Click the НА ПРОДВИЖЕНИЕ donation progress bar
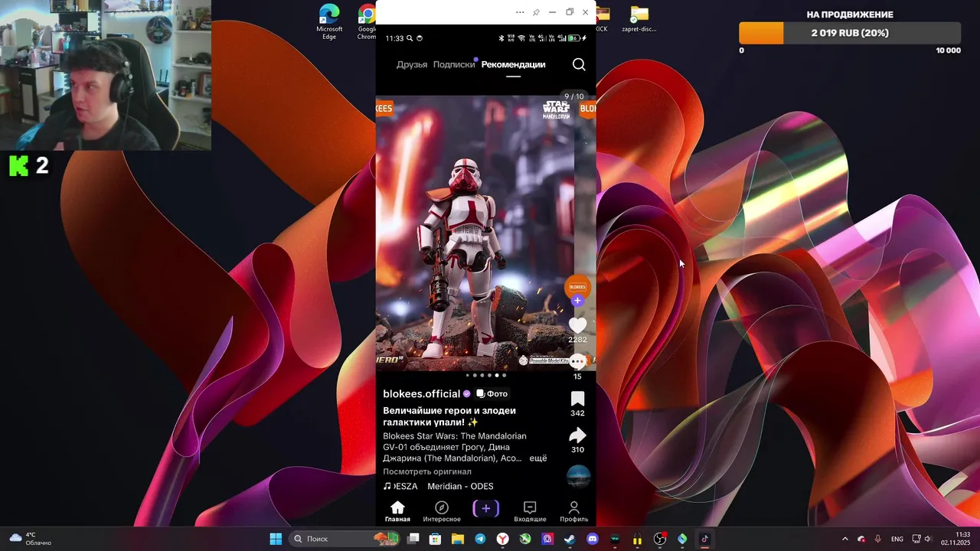Viewport: 980px width, 551px height. [x=850, y=33]
